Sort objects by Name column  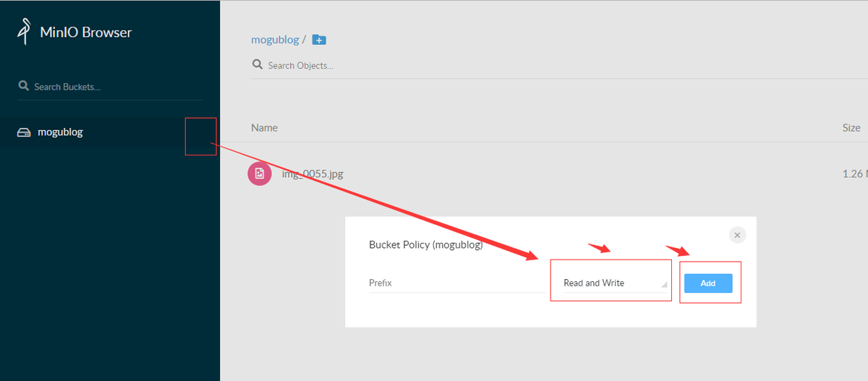264,127
